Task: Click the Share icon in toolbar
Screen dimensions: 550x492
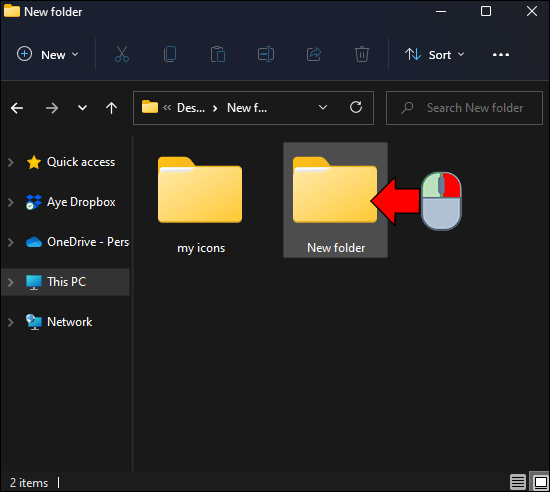Action: tap(314, 54)
